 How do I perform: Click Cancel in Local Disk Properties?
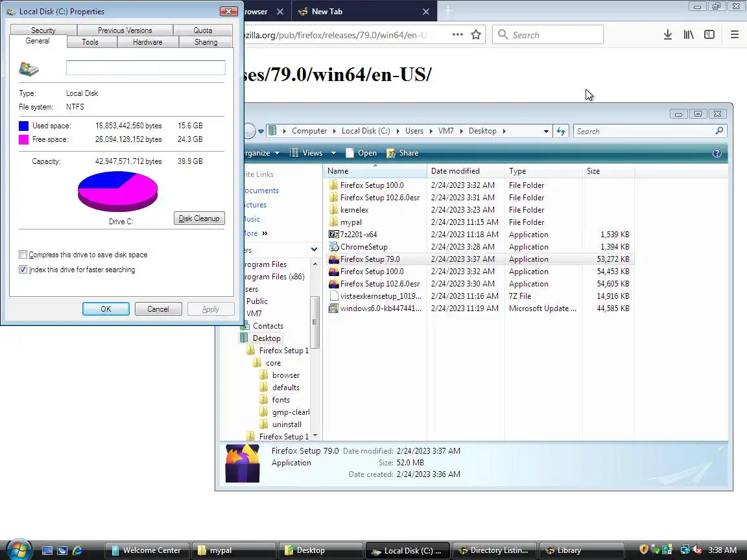(158, 309)
